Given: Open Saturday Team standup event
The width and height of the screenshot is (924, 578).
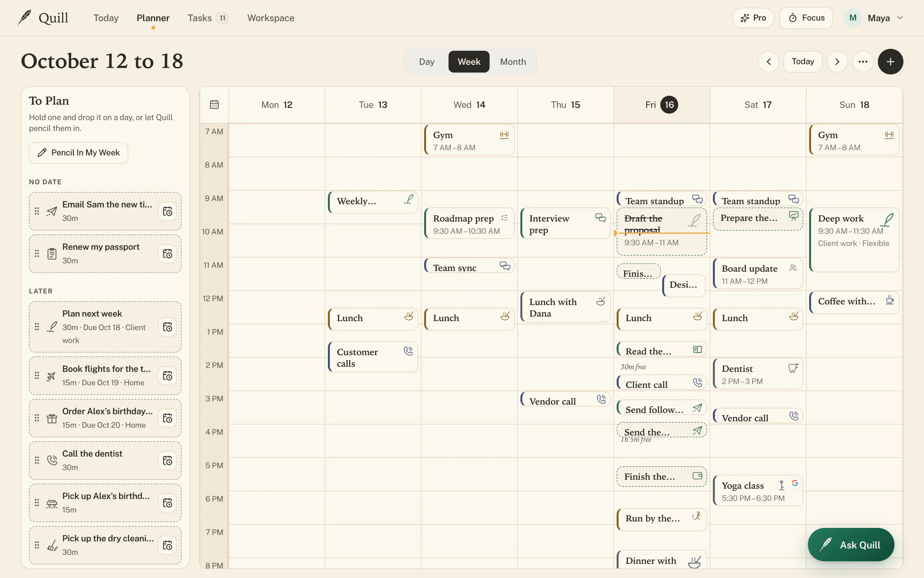Looking at the screenshot, I should pyautogui.click(x=758, y=199).
